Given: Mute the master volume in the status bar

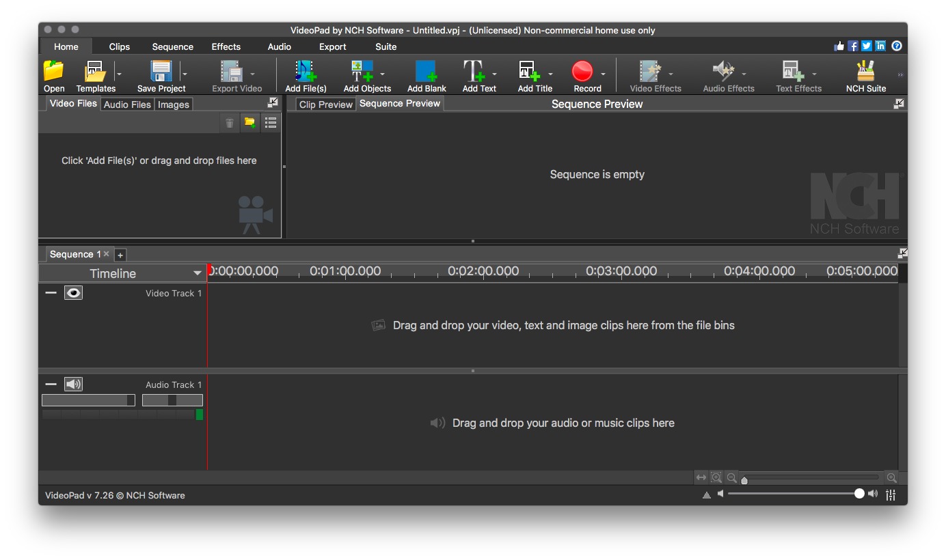Looking at the screenshot, I should (720, 494).
